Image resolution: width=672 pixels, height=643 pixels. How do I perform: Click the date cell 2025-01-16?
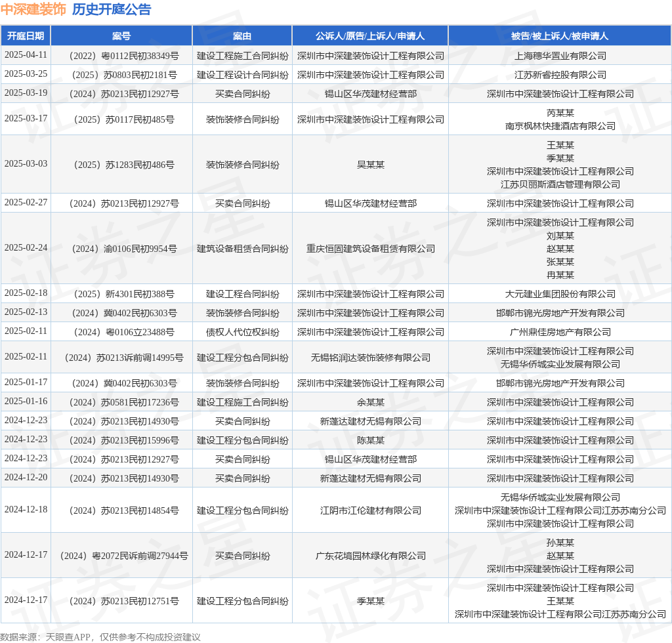[26, 401]
